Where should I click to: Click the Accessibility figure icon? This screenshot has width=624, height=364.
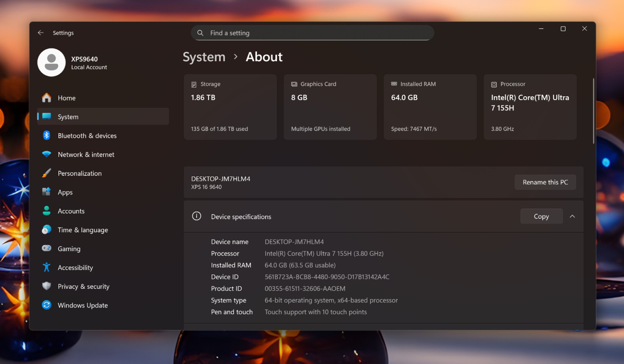pyautogui.click(x=47, y=267)
